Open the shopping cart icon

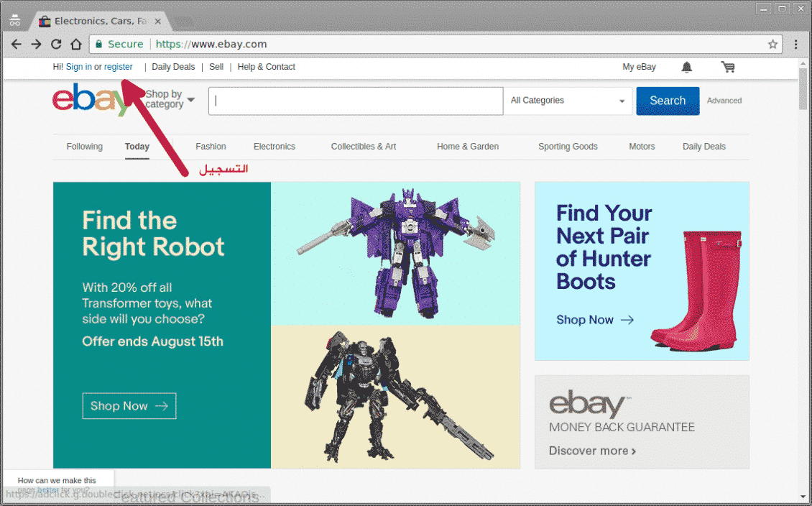pos(728,67)
